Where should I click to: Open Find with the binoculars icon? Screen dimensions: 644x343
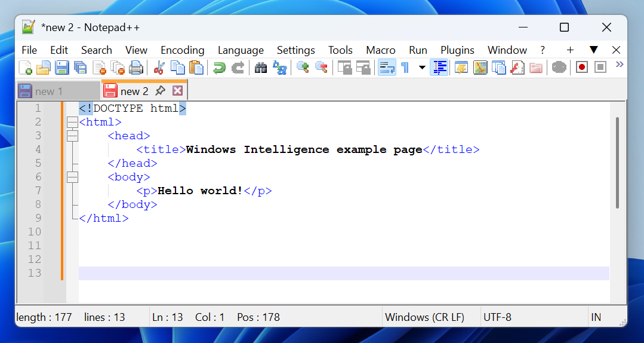click(261, 68)
